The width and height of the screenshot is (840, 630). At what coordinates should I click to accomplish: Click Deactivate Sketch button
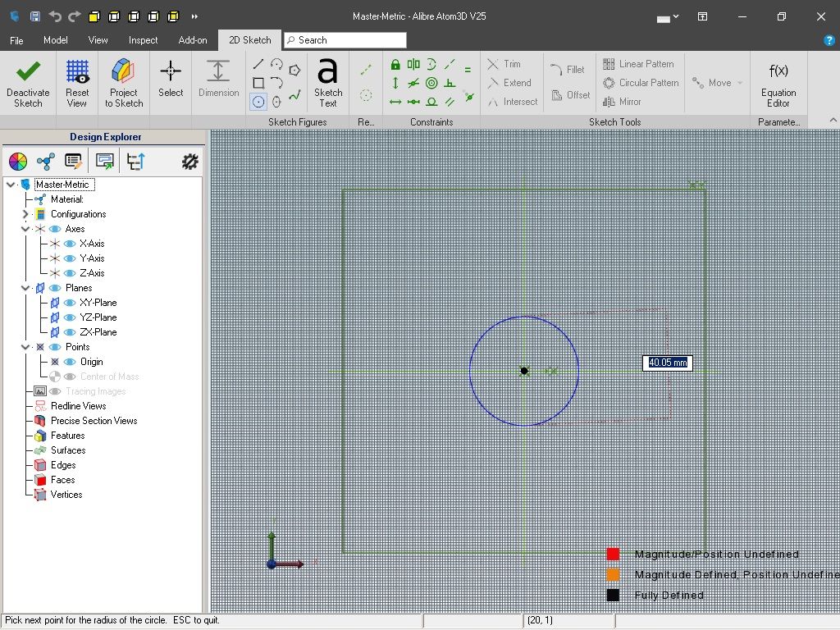(28, 83)
